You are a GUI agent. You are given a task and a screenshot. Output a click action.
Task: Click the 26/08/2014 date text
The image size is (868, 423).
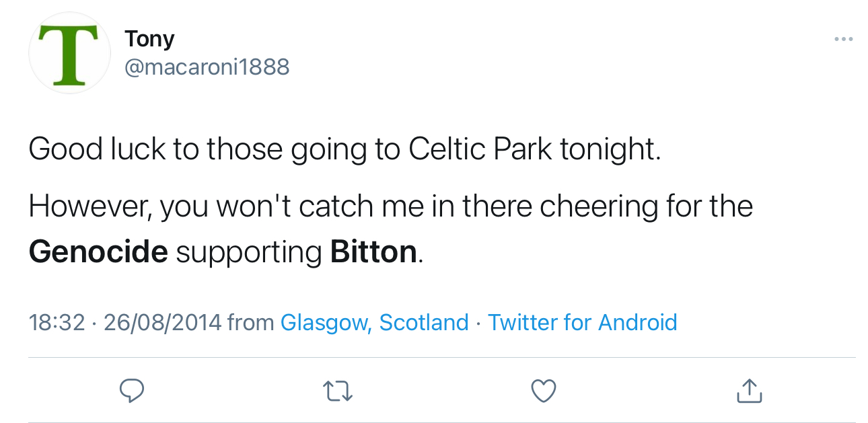click(x=162, y=323)
